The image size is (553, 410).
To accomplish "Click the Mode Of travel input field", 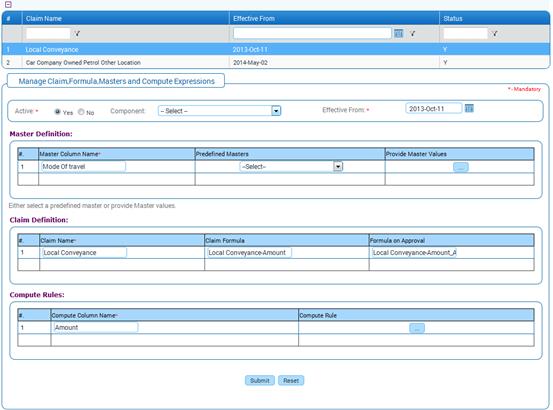I will pyautogui.click(x=84, y=167).
